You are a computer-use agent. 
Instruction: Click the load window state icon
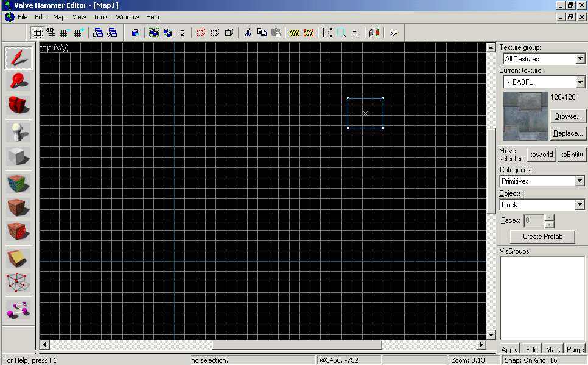[98, 33]
